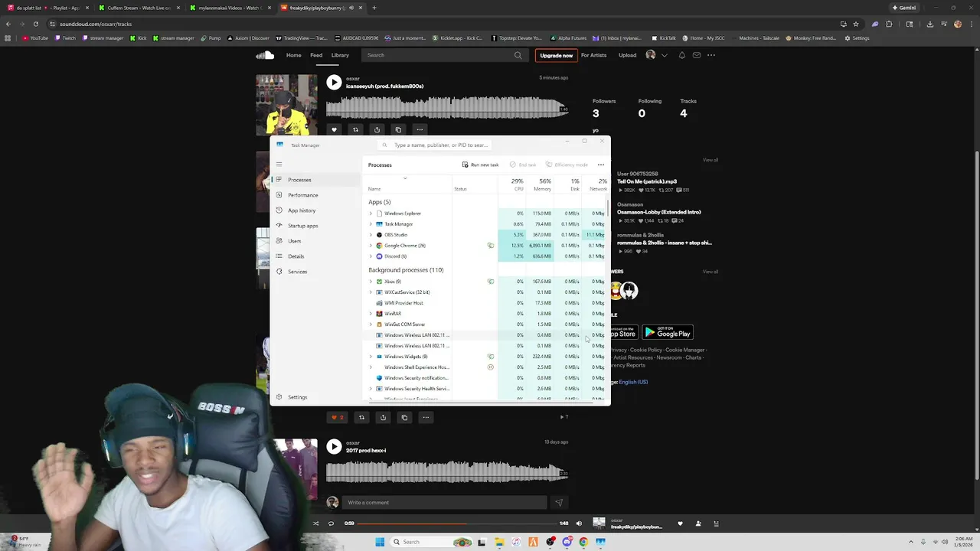Toggle Efficiency mode in Task Manager

click(x=567, y=165)
